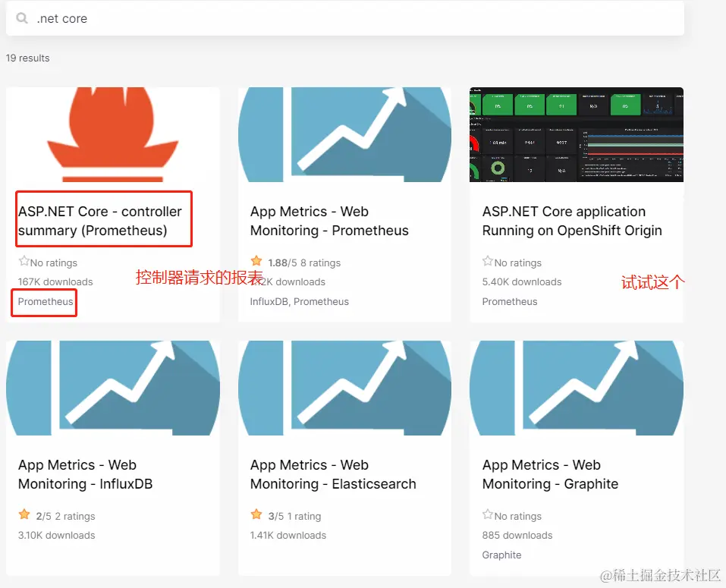Focus the '.net core' search field
Viewport: 726px width, 588px height.
pos(345,18)
